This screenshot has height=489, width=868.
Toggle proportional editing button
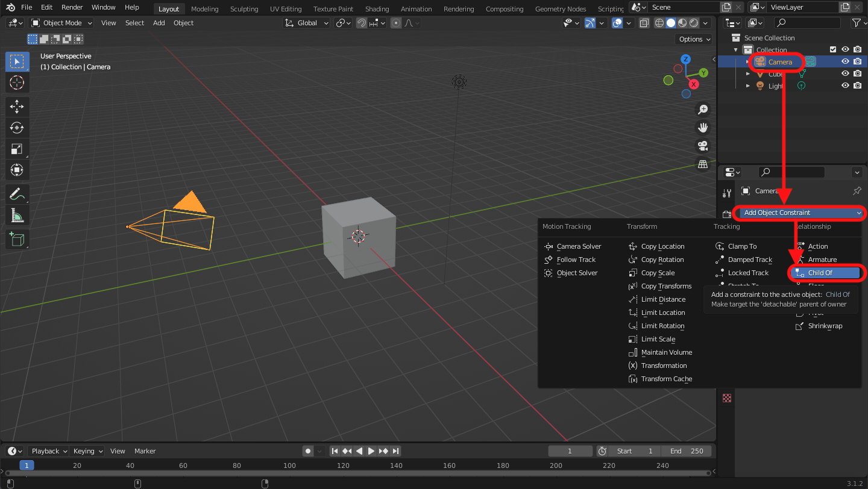396,23
